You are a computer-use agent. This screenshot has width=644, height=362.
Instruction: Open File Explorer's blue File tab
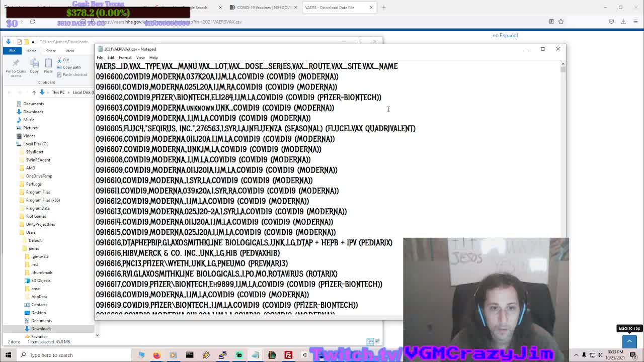tap(12, 51)
